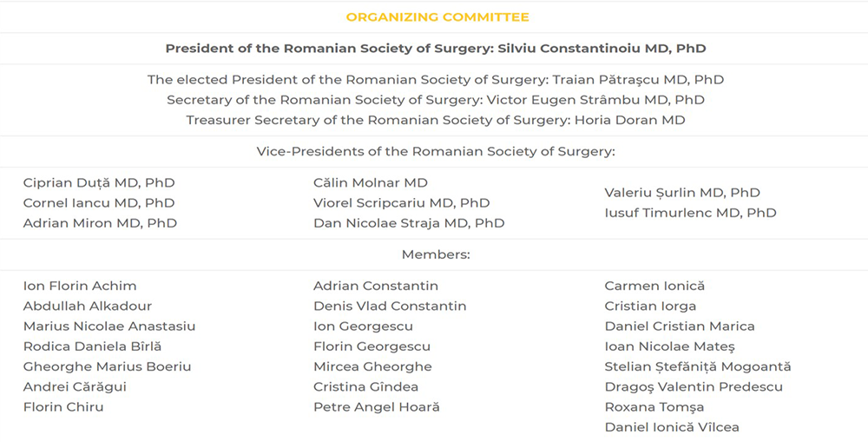The width and height of the screenshot is (868, 442).
Task: Click Treasurer Secretary Horia Doran line
Action: (435, 120)
